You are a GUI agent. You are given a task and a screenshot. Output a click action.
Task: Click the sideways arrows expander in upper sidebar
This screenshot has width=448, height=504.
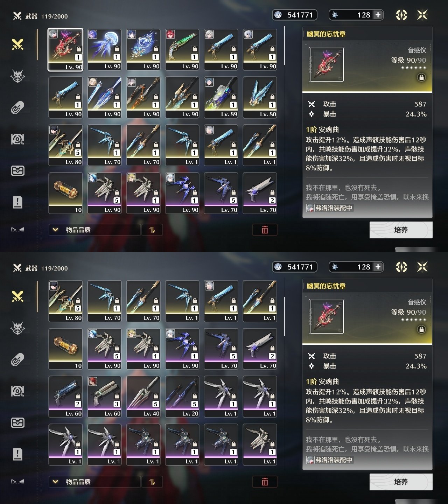(17, 230)
